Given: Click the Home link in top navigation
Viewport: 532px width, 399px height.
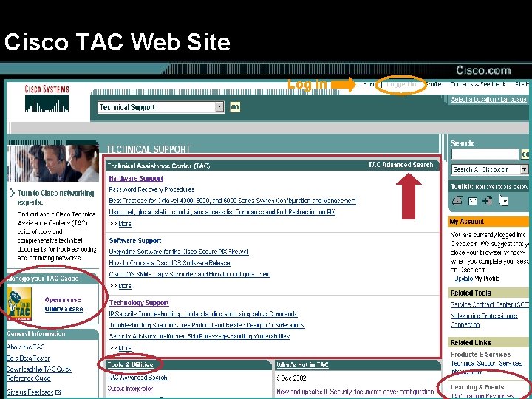Looking at the screenshot, I should (369, 84).
